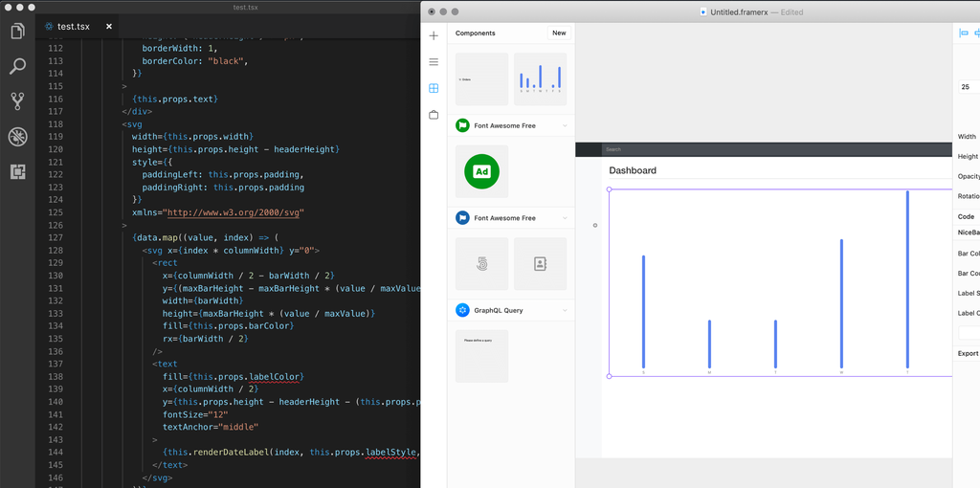Click borderColor: "black" code line
Viewport: 980px width, 488px height.
tap(195, 61)
